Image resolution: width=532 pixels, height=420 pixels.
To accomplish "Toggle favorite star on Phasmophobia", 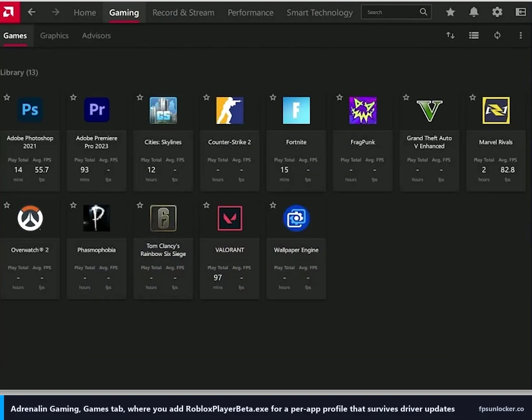I will point(73,205).
